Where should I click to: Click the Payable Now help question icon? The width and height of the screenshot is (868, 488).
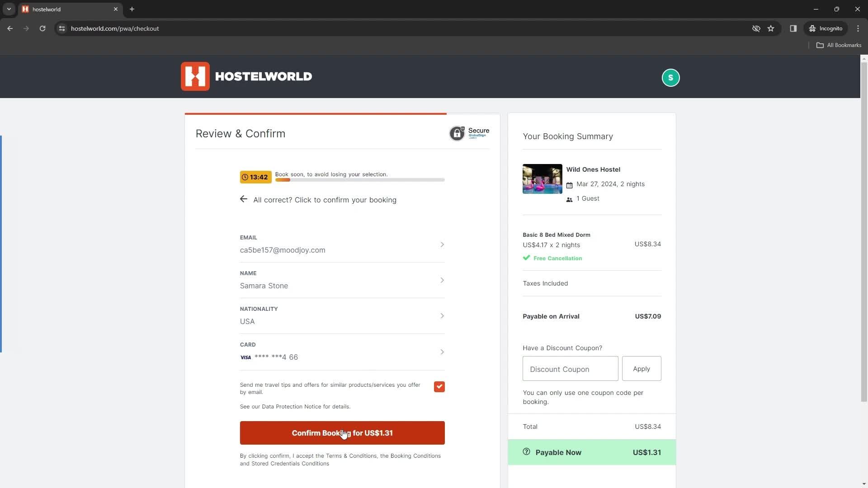(526, 452)
